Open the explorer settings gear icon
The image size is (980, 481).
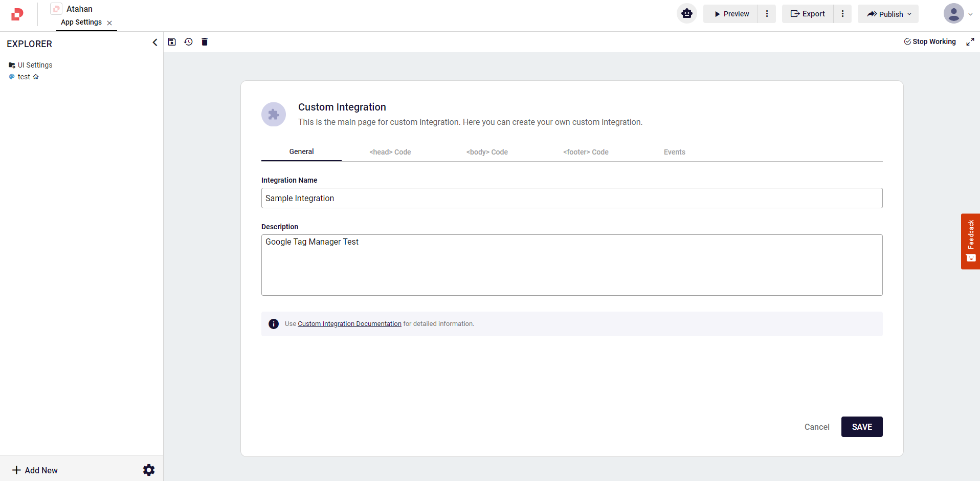point(149,470)
